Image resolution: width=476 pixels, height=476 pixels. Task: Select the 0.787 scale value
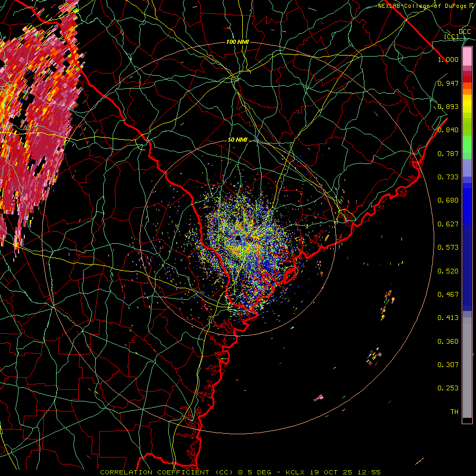point(448,153)
